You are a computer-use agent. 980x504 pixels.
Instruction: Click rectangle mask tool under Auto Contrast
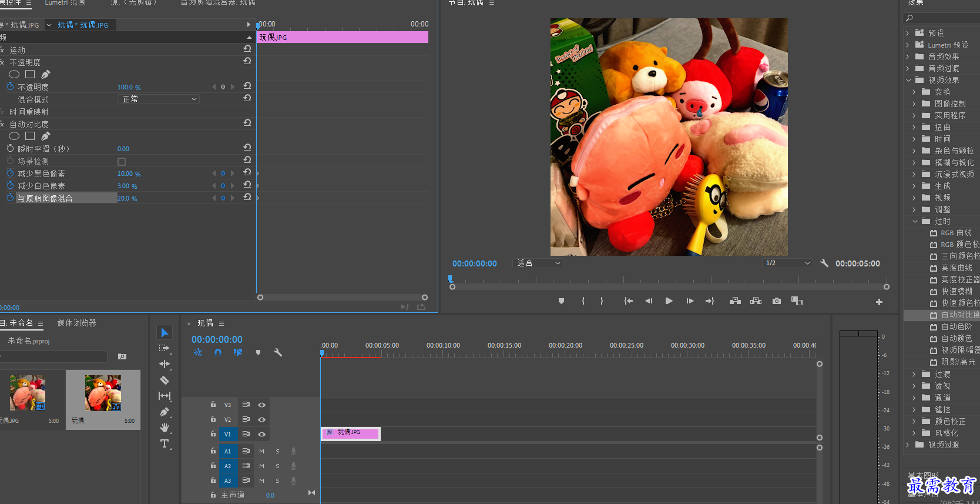[x=30, y=136]
